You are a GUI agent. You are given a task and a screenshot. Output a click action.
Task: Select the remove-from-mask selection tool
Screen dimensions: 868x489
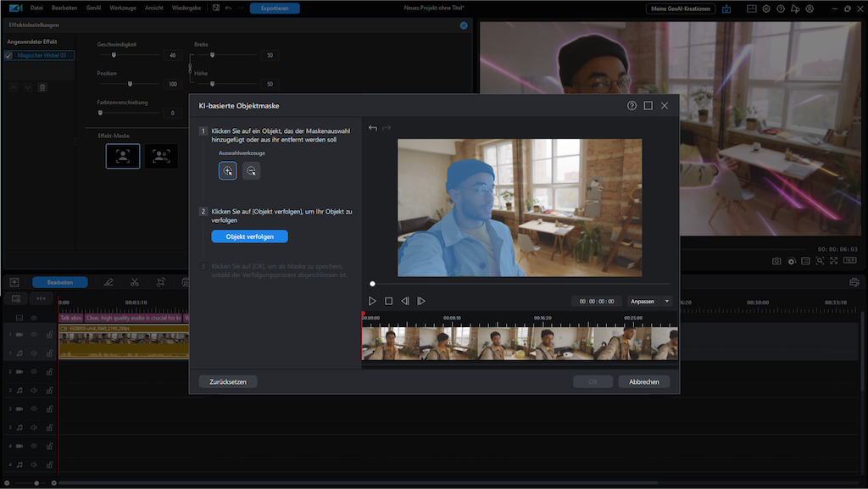tap(251, 170)
